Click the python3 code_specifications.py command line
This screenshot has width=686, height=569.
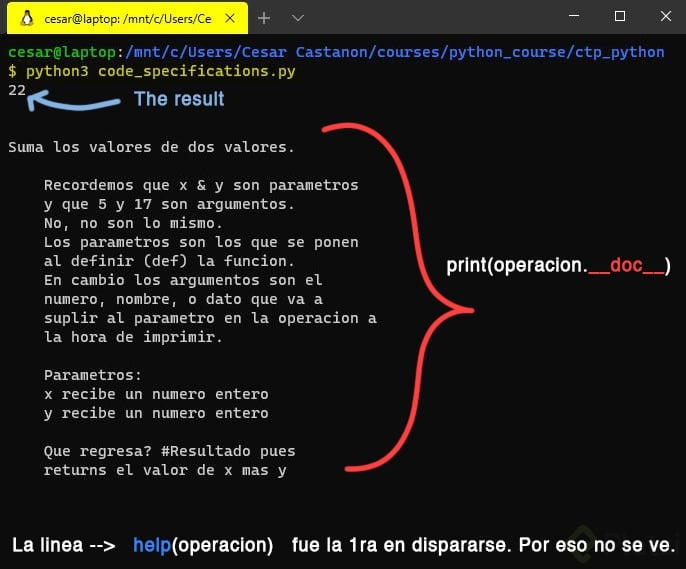tap(152, 71)
